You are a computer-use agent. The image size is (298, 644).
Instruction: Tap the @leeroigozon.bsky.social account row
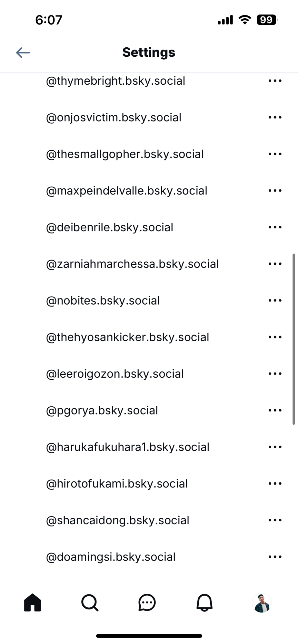pyautogui.click(x=115, y=374)
